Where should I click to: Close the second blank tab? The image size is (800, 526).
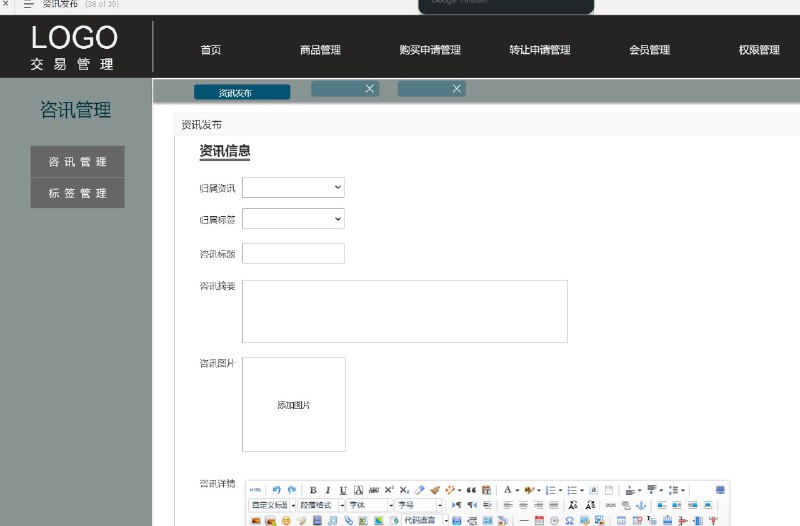tap(370, 89)
